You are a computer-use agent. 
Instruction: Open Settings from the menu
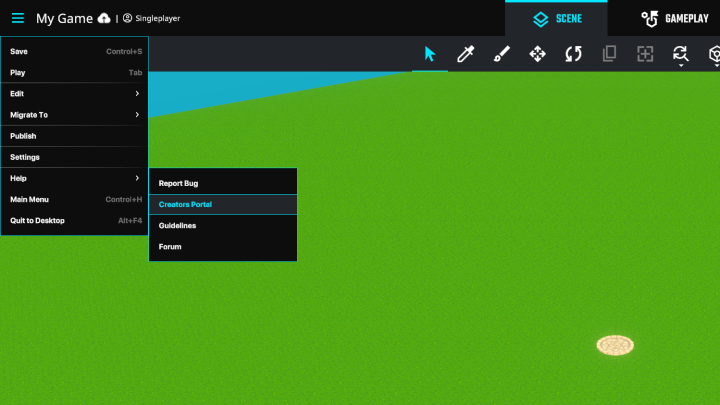click(74, 157)
